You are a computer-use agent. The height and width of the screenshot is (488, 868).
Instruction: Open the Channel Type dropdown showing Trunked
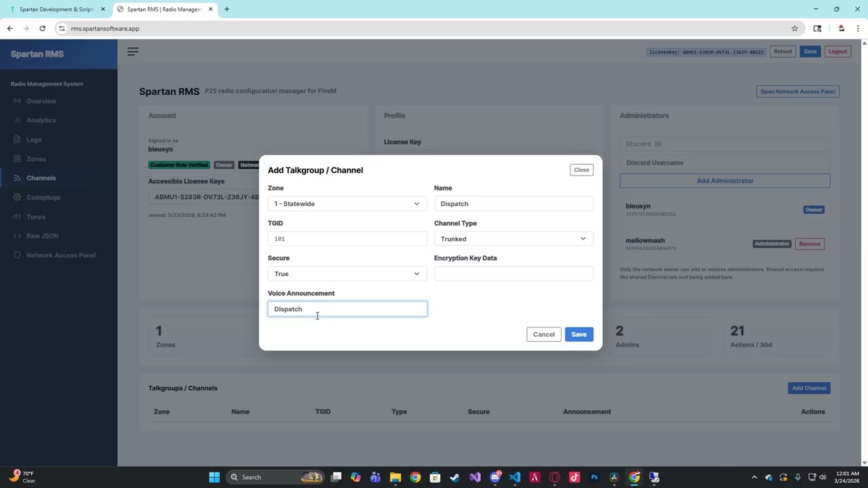(x=513, y=239)
